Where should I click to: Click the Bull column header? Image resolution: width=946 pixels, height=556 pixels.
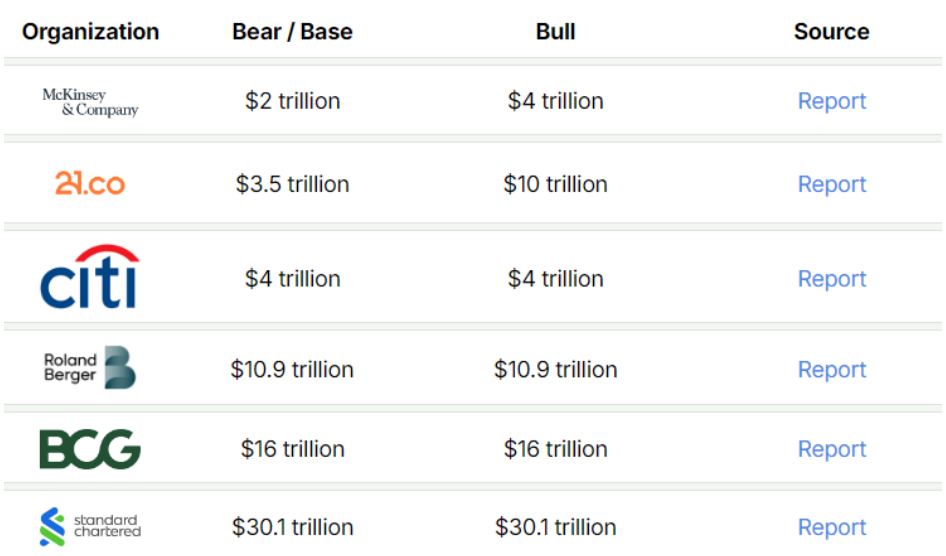click(555, 31)
